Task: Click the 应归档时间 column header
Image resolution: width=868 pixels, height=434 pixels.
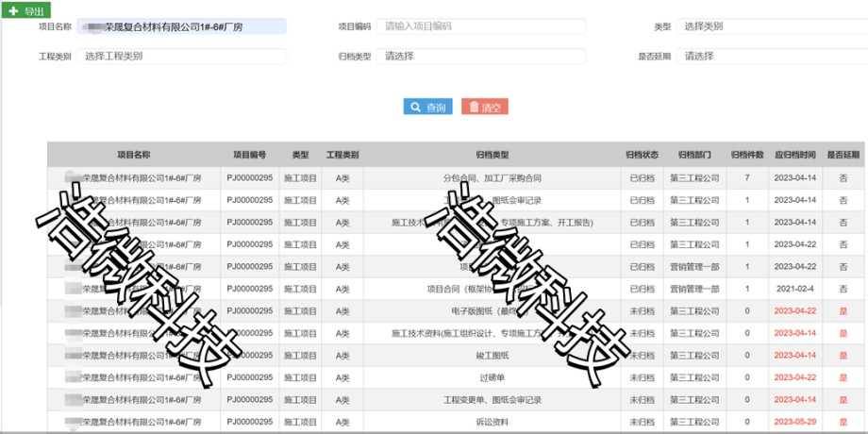Action: (795, 155)
